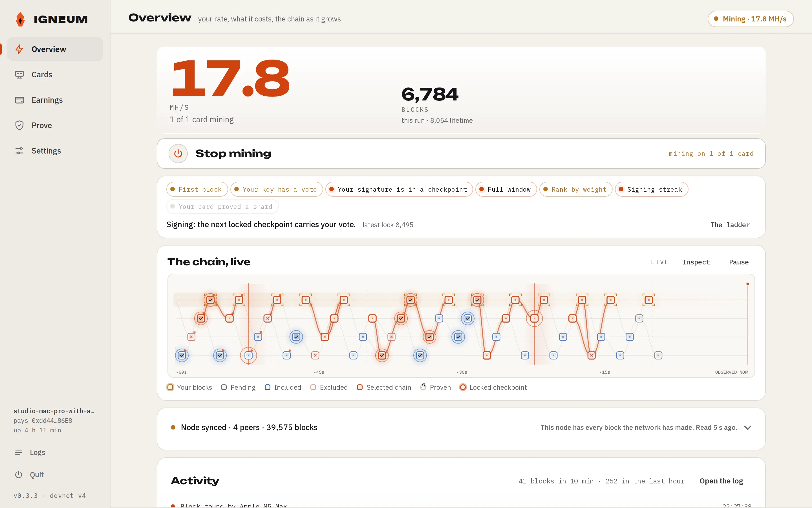Click Stop mining button label
This screenshot has height=508, width=812.
233,154
